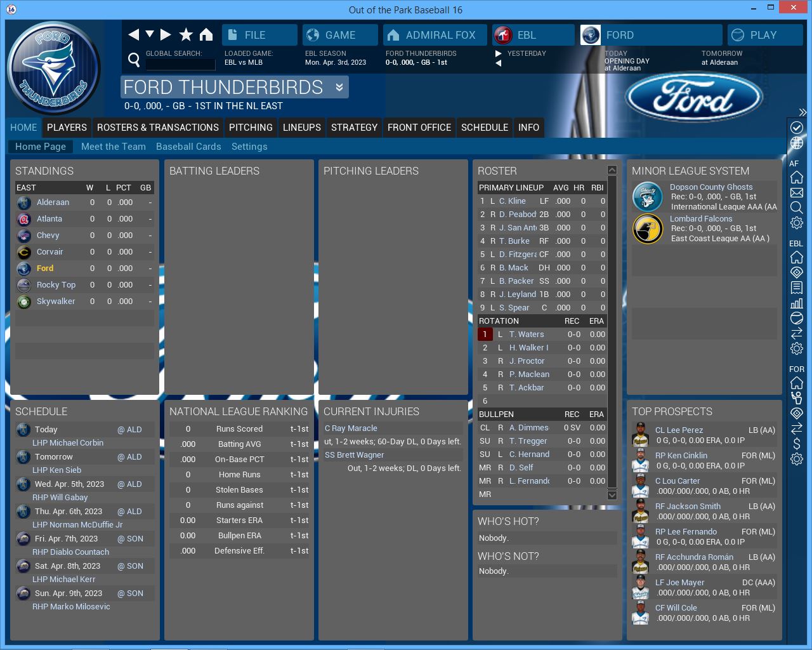Open the PLAY menu

point(765,35)
